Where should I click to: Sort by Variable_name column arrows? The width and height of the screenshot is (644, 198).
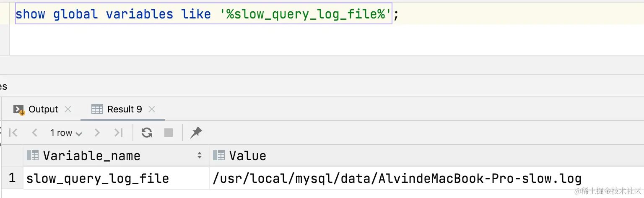coord(200,156)
